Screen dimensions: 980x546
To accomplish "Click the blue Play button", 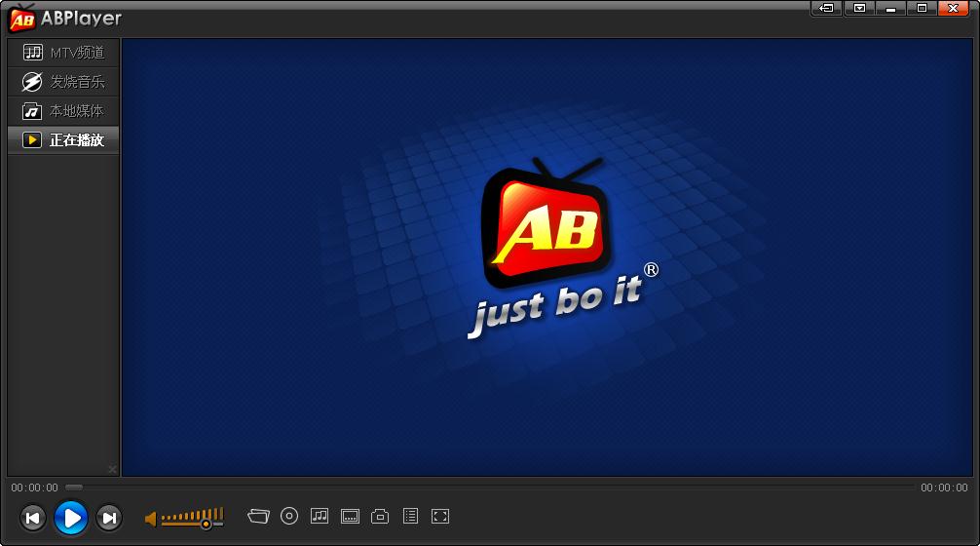I will click(70, 517).
